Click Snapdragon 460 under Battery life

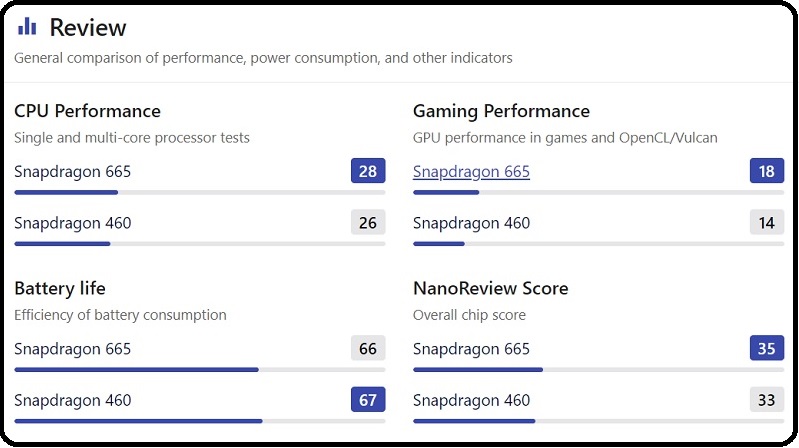coord(73,401)
